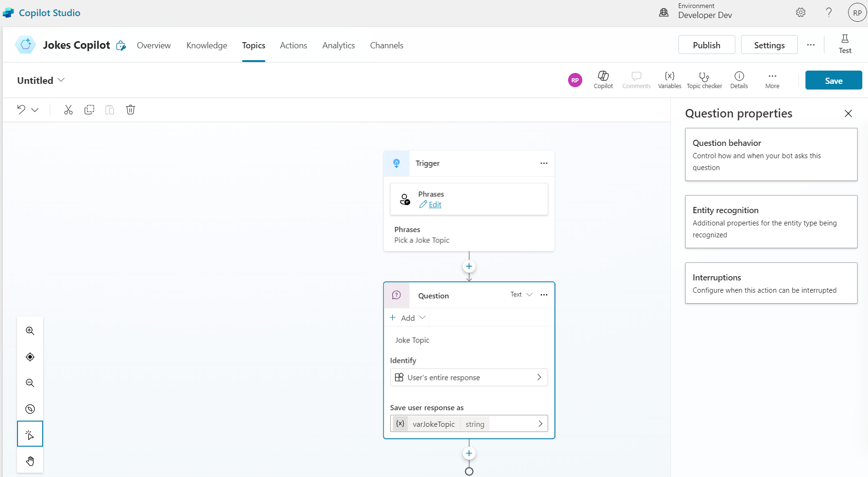Image resolution: width=868 pixels, height=477 pixels.
Task: Show topic Details
Action: (x=739, y=80)
